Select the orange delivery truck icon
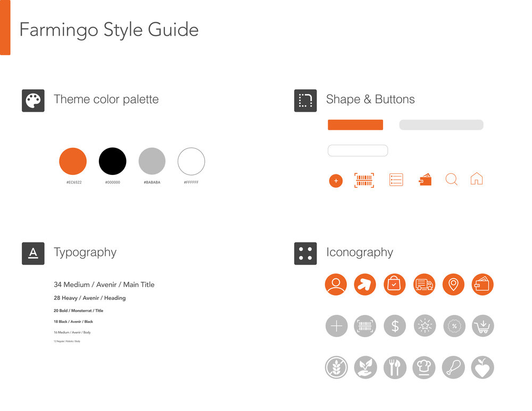The height and width of the screenshot is (411, 532). 424,284
